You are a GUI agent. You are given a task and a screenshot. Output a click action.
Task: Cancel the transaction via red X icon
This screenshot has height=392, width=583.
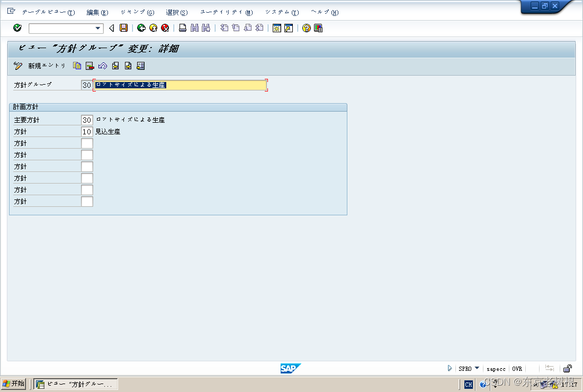(164, 28)
